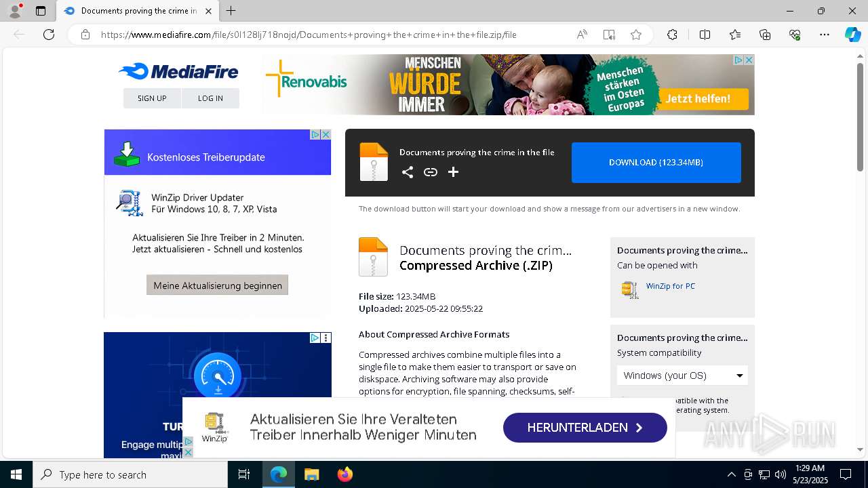Click HERUNTERLADEN button in bottom banner

click(585, 428)
